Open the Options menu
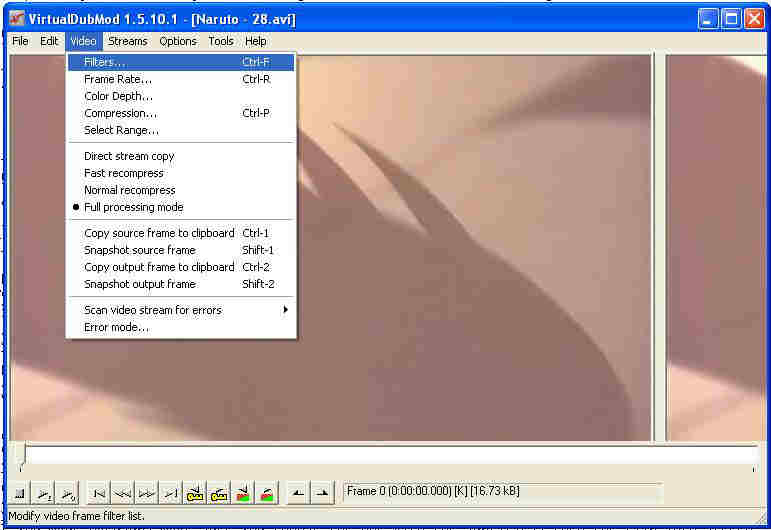Image resolution: width=771 pixels, height=530 pixels. point(178,41)
